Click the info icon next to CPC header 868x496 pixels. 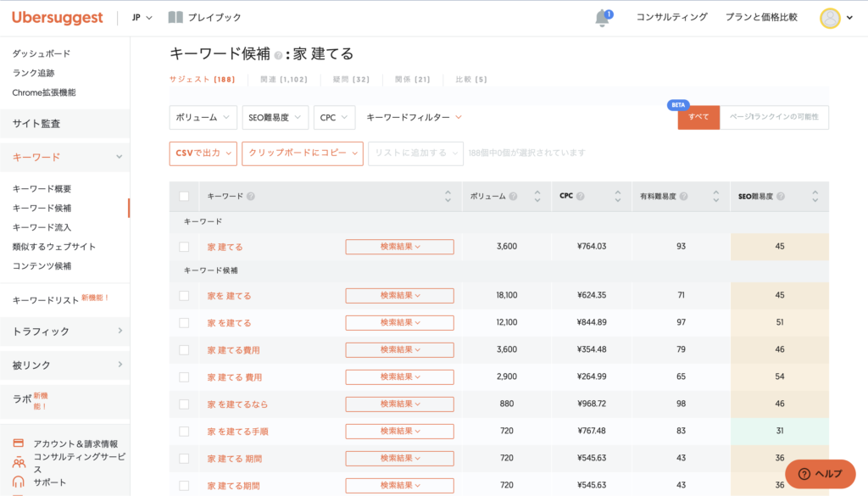(580, 196)
